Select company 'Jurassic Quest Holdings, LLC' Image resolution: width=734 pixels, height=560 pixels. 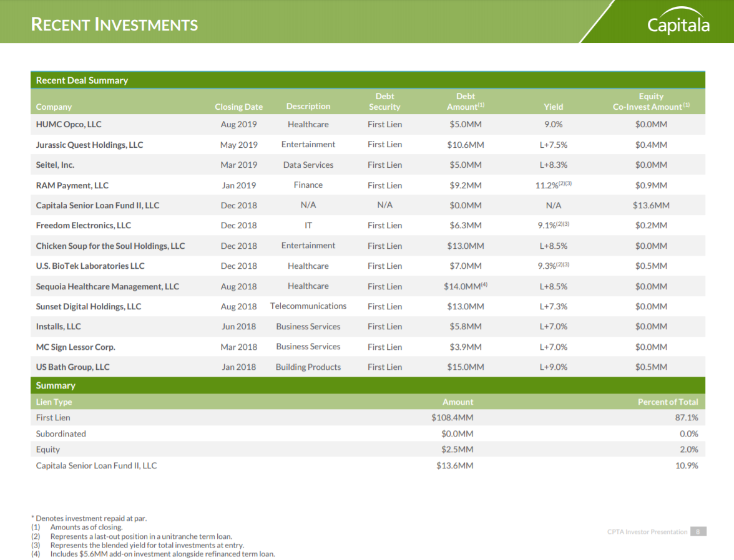click(89, 145)
